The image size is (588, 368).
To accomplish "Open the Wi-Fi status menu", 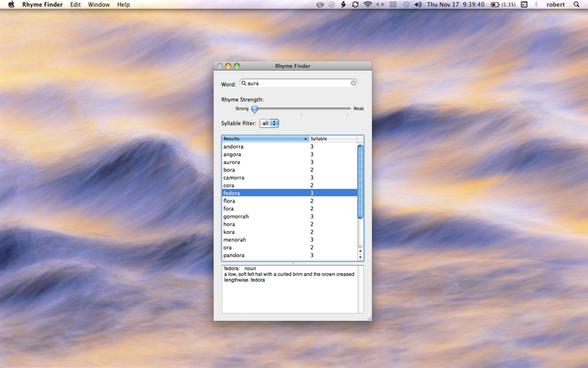I will pos(368,4).
